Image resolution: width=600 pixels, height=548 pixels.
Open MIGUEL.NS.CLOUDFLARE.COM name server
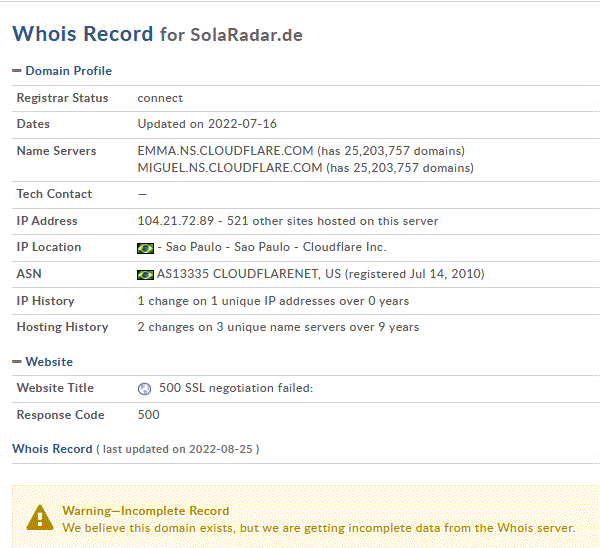(x=230, y=168)
